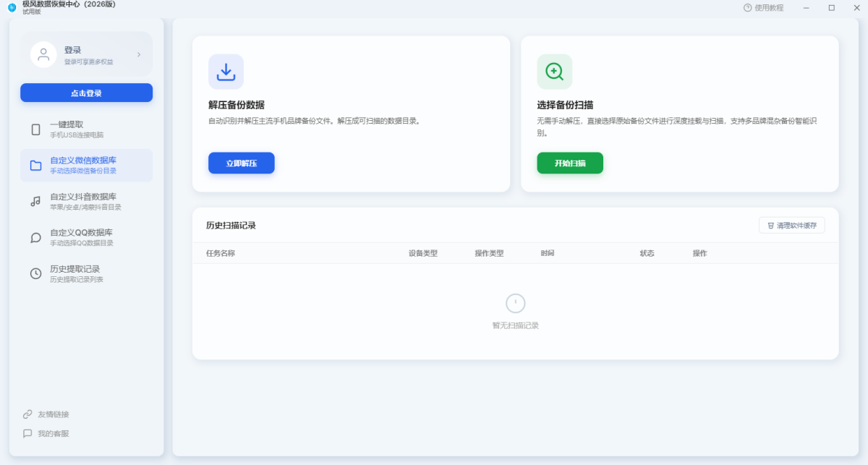The image size is (868, 465).
Task: Click the music note icon for 自定义抖音数据库
Action: click(x=35, y=202)
